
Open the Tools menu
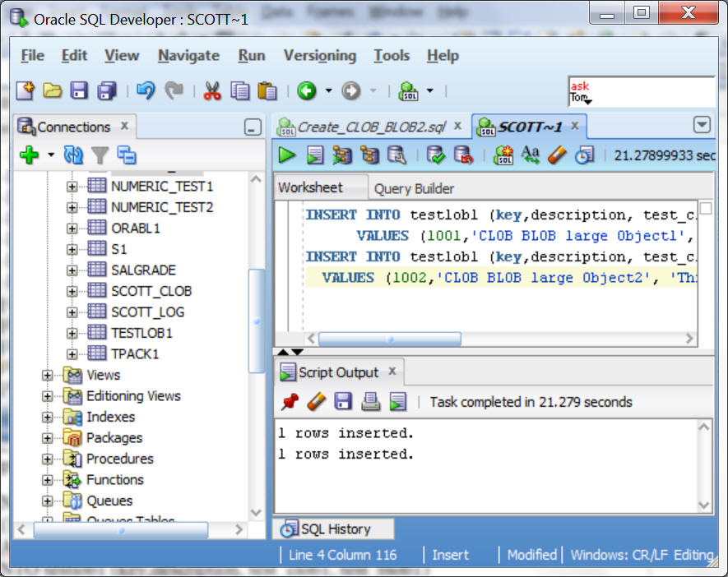392,56
